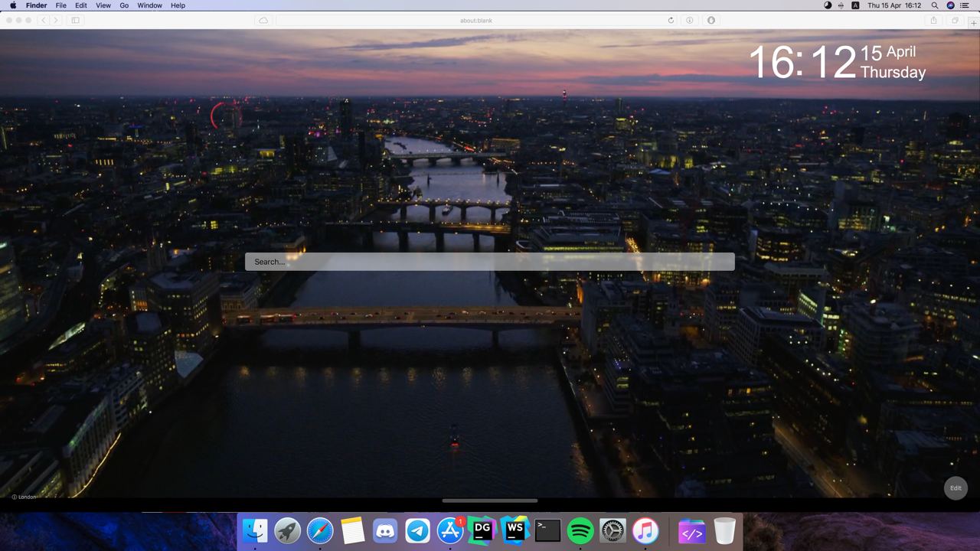980x551 pixels.
Task: Open the Go menu
Action: coord(124,5)
